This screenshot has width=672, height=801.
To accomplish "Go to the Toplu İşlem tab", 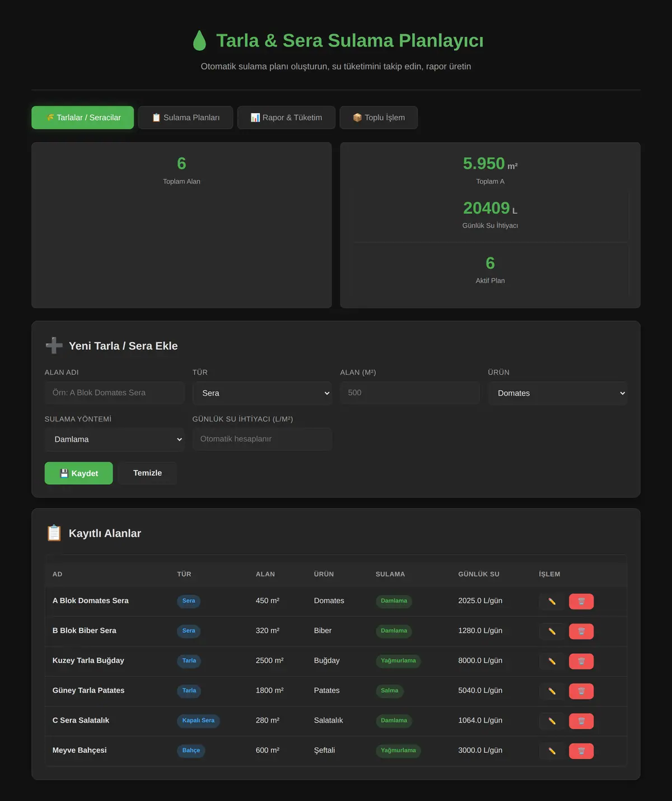I will click(x=379, y=118).
